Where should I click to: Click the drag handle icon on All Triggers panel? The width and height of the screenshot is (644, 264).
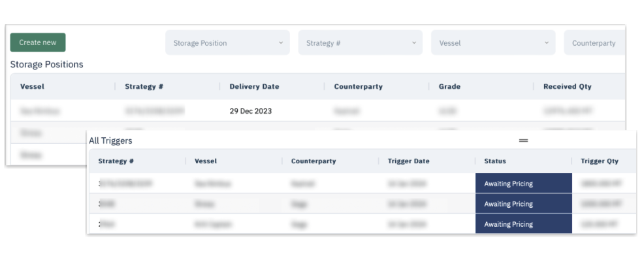tap(523, 140)
